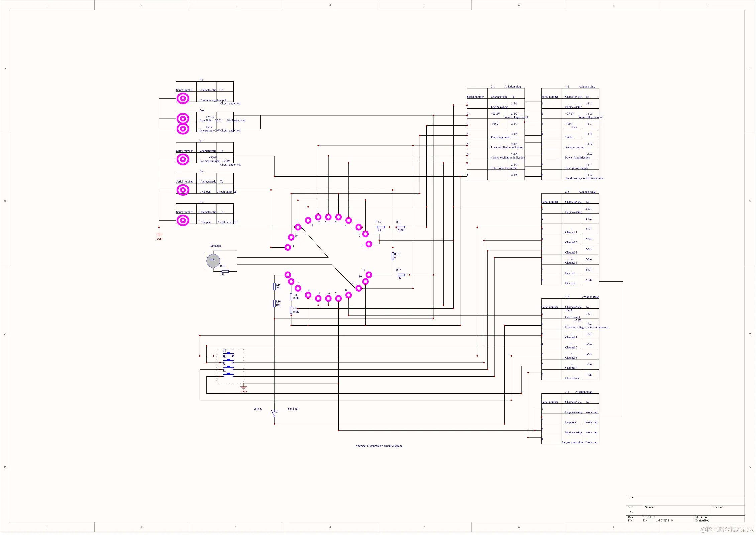Click the 2-1 Aviation plug table header

pos(506,87)
